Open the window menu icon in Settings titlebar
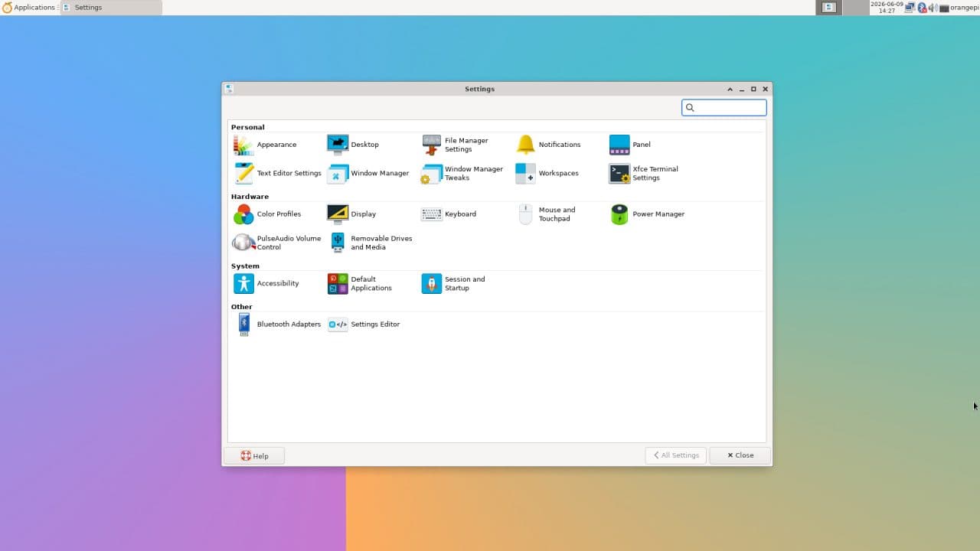The width and height of the screenshot is (980, 551). [229, 89]
